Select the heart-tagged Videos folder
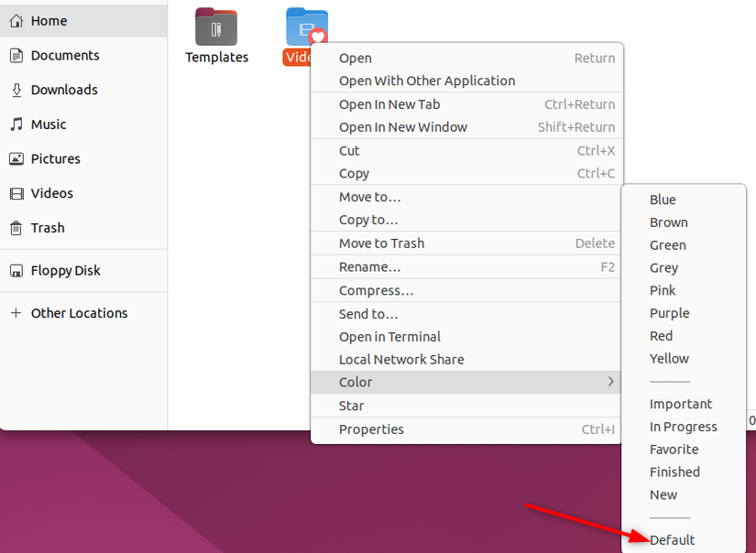 307,26
